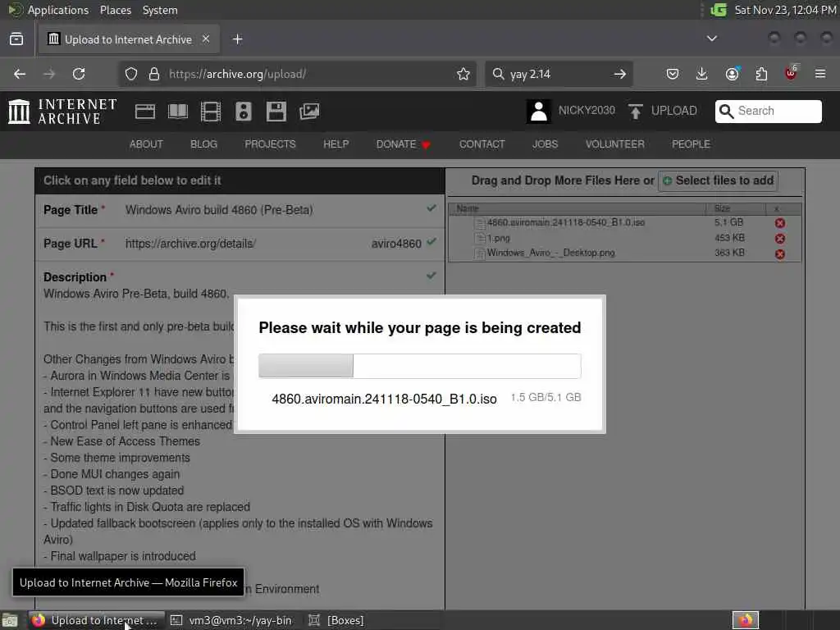Click the Upload to Internet taskbar Firefox item
This screenshot has height=630, width=840.
tap(95, 620)
